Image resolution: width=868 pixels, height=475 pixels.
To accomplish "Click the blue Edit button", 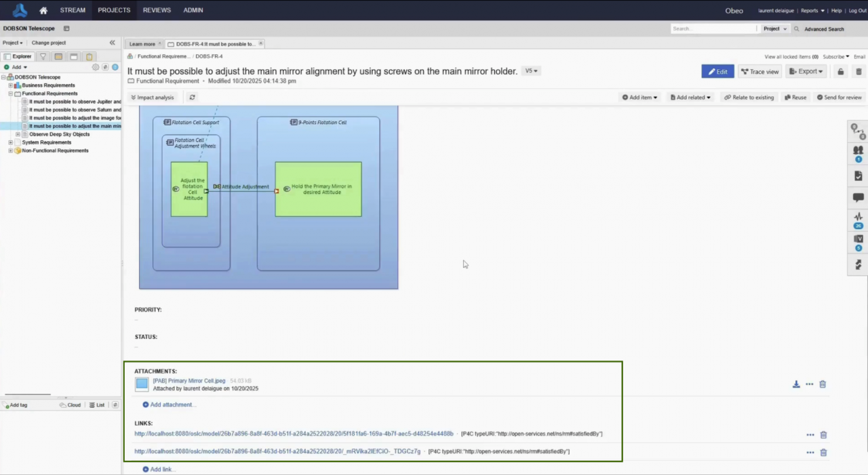I will coord(717,72).
